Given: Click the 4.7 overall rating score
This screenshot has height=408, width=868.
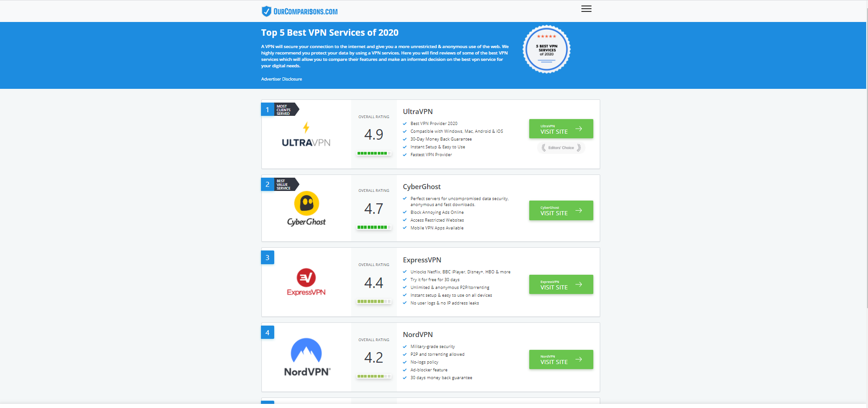Looking at the screenshot, I should 374,209.
